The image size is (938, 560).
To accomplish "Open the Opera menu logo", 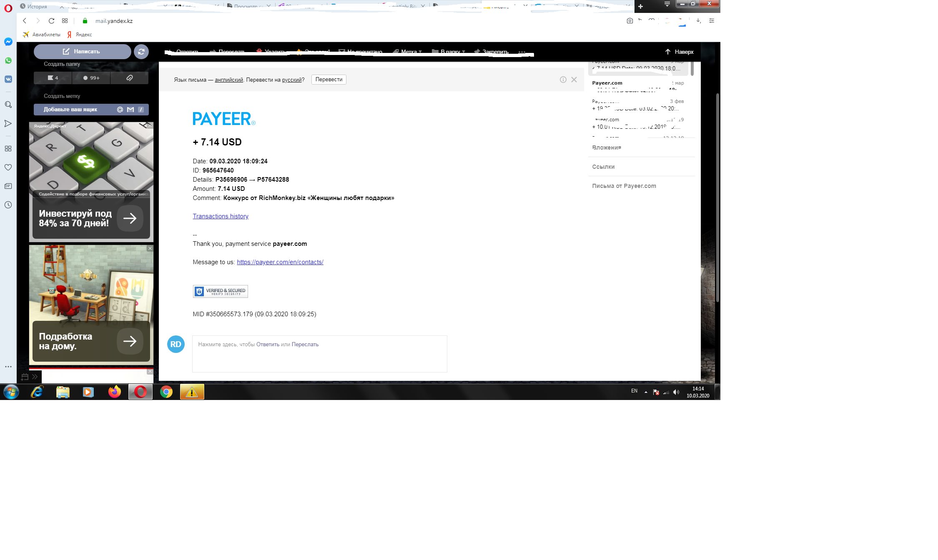I will (x=8, y=8).
